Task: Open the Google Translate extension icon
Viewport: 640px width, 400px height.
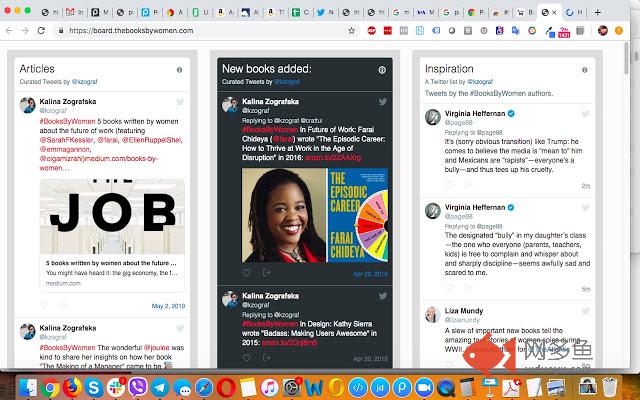Action: point(516,30)
